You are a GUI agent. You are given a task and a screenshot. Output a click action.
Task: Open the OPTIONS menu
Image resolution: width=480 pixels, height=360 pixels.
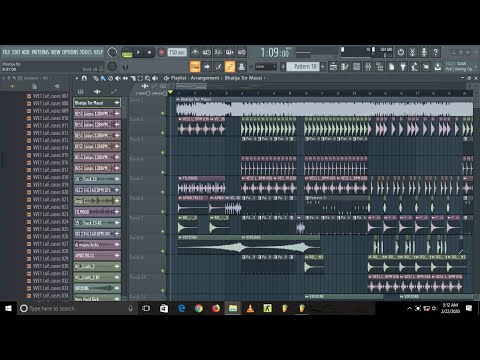click(70, 52)
